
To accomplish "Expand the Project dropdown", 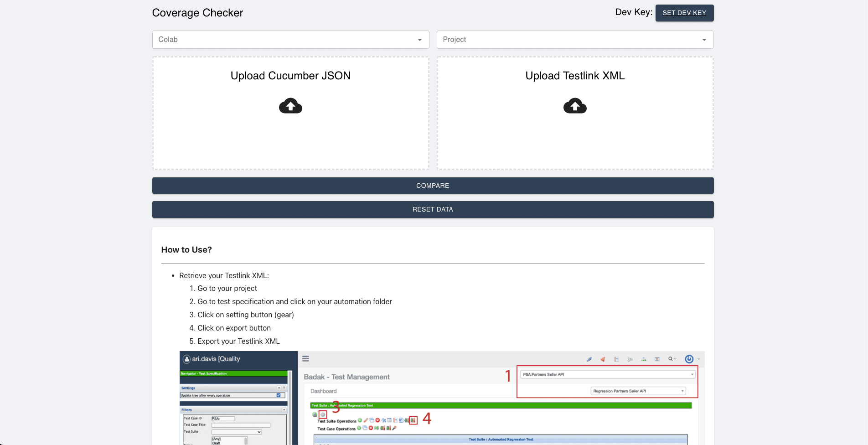I will coord(575,40).
